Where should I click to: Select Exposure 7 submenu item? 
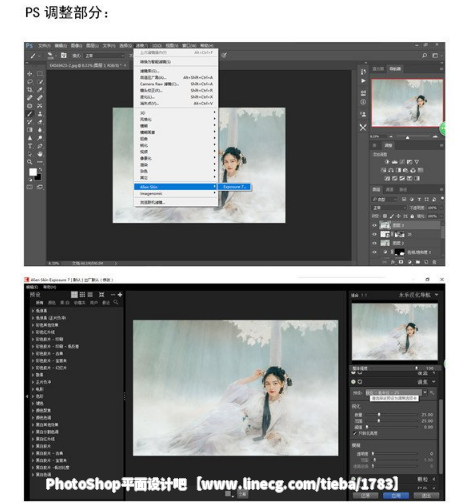pyautogui.click(x=234, y=187)
